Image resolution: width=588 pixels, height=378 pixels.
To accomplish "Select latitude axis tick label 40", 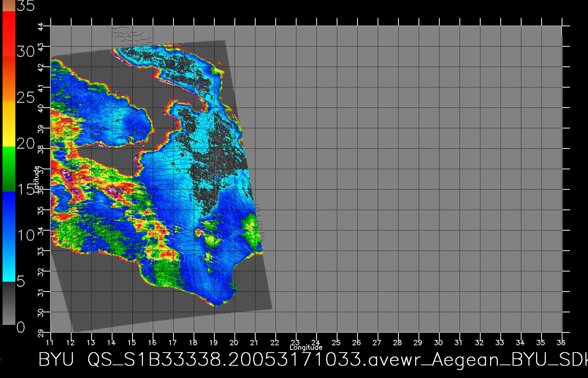I will [41, 108].
